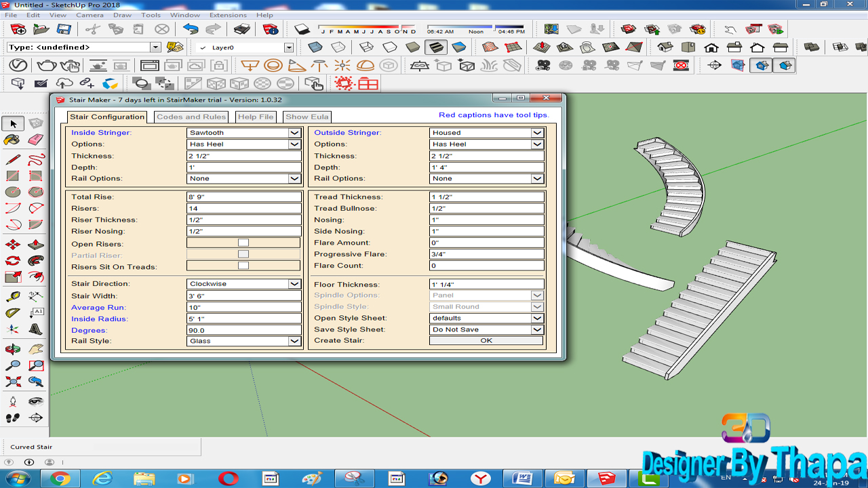The height and width of the screenshot is (488, 868).
Task: Activate the Orbit tool
Action: 13,349
